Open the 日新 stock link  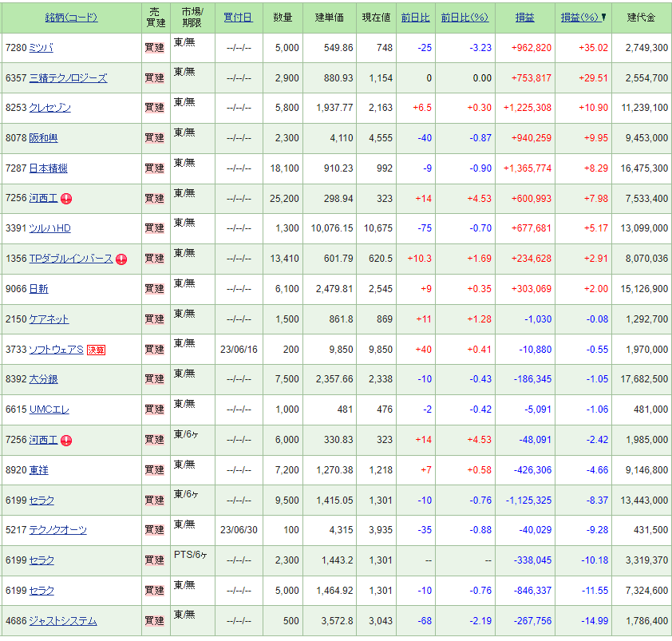tap(38, 289)
